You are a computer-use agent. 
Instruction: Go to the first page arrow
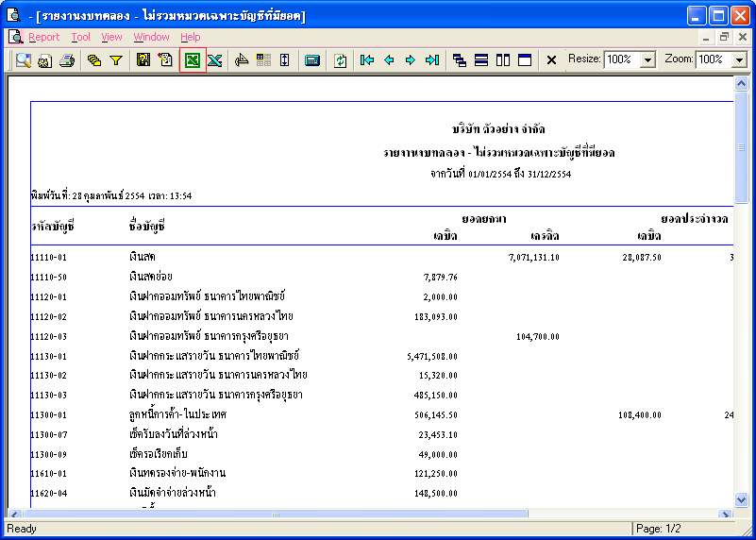pyautogui.click(x=367, y=60)
